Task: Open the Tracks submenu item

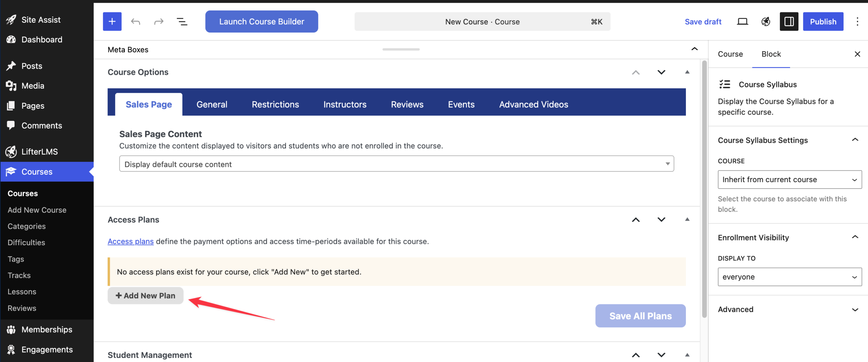Action: click(x=19, y=275)
